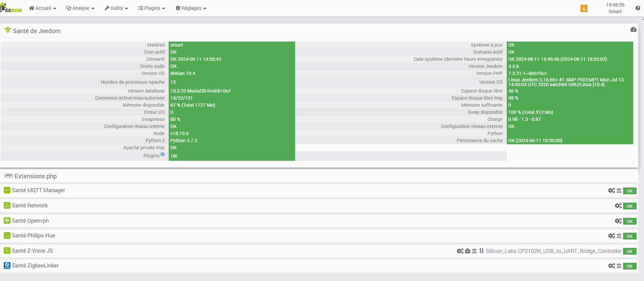This screenshot has height=281, width=644.
Task: Click the OK badge for Santé ZigbeeLinker
Action: [630, 266]
